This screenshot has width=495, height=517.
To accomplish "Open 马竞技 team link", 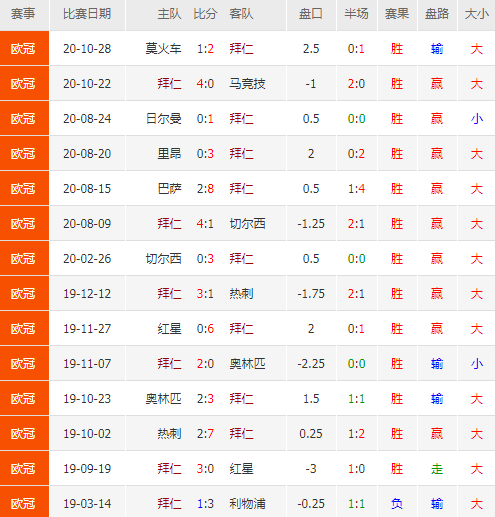I will pos(247,84).
